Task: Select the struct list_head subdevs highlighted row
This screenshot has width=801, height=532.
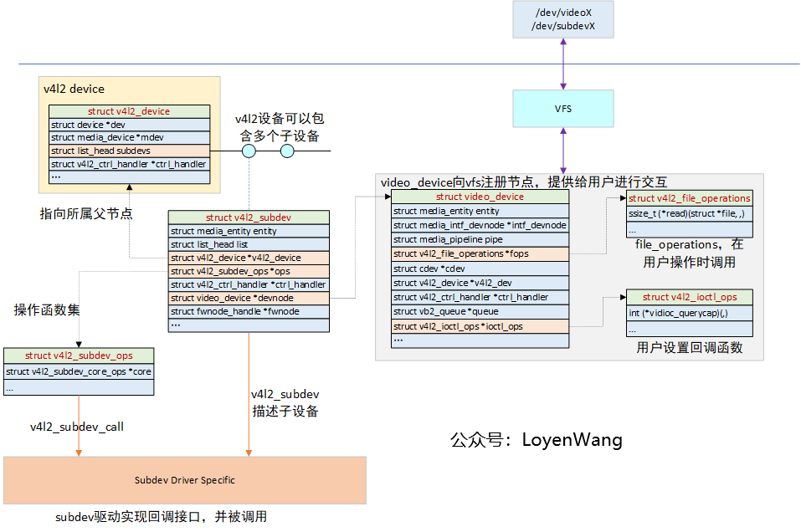Action: point(129,150)
